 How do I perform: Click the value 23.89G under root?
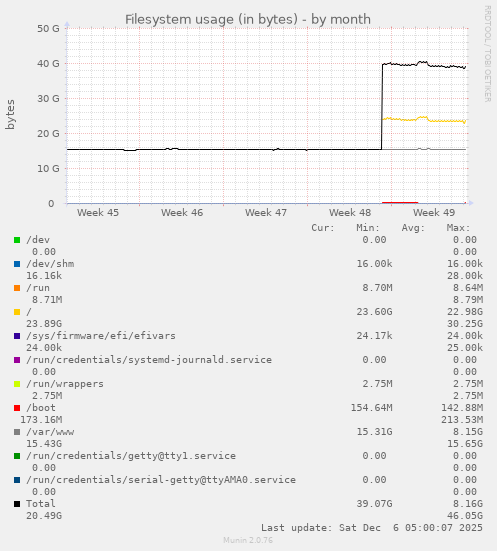(x=44, y=324)
